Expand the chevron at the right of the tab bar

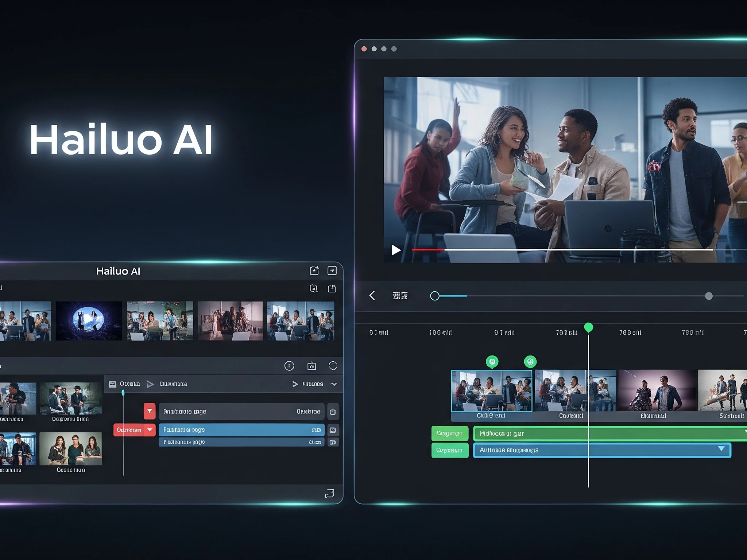[333, 384]
